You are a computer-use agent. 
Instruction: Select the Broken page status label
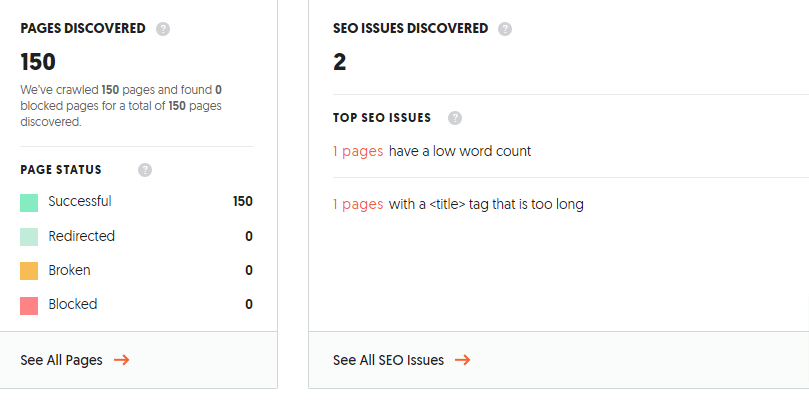click(x=69, y=270)
